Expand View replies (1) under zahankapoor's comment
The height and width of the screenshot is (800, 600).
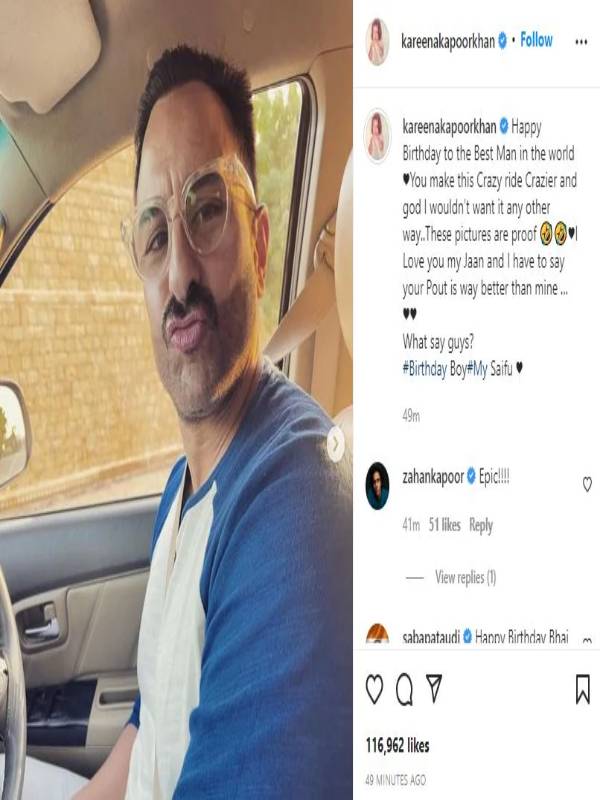pos(465,578)
